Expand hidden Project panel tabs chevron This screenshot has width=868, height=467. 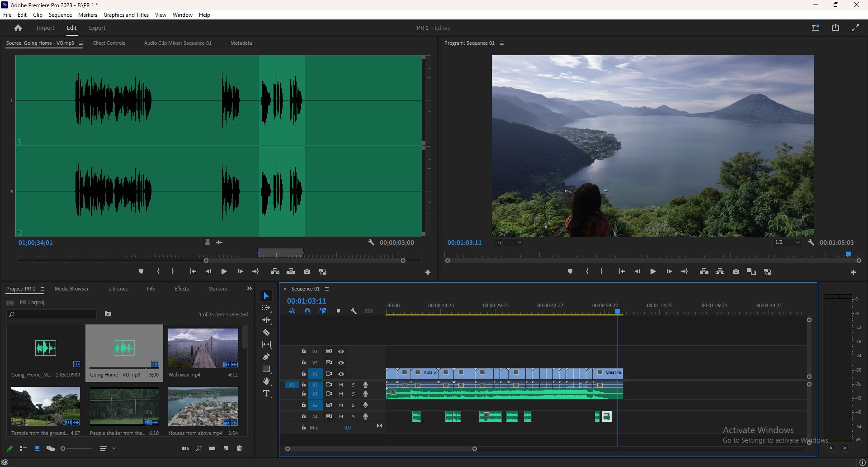pos(249,288)
